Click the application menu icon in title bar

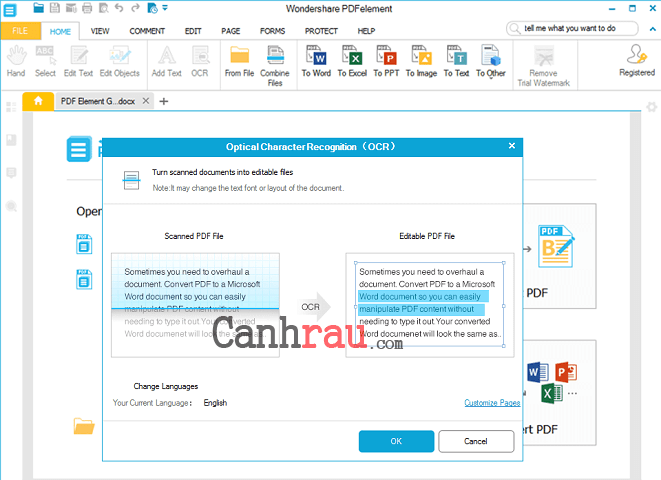(x=10, y=10)
